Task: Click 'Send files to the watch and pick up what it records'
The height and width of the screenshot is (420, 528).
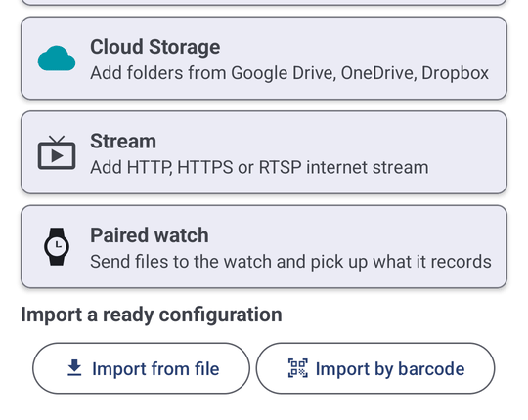Action: click(x=290, y=262)
